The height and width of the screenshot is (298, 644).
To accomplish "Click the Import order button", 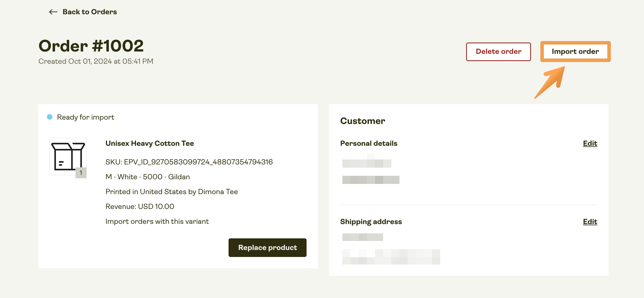I will coord(575,52).
